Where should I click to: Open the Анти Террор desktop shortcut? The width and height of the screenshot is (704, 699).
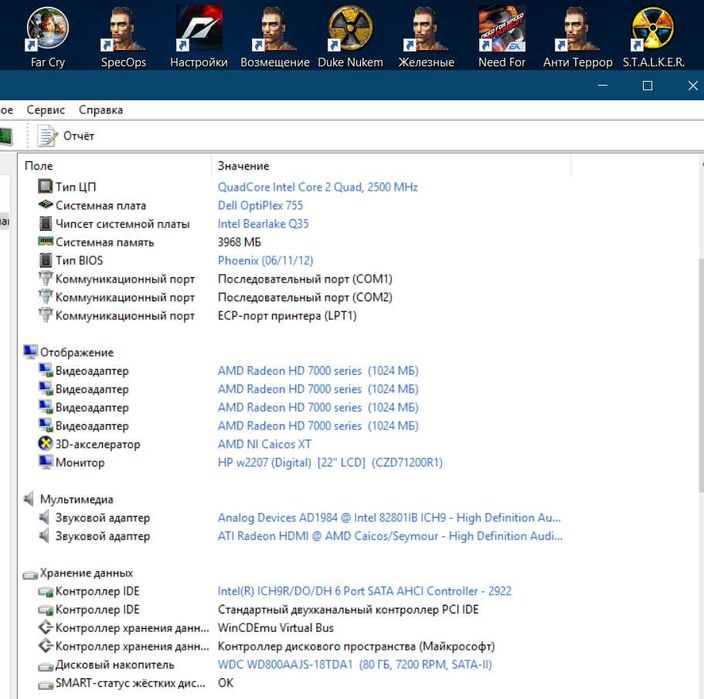click(x=578, y=37)
